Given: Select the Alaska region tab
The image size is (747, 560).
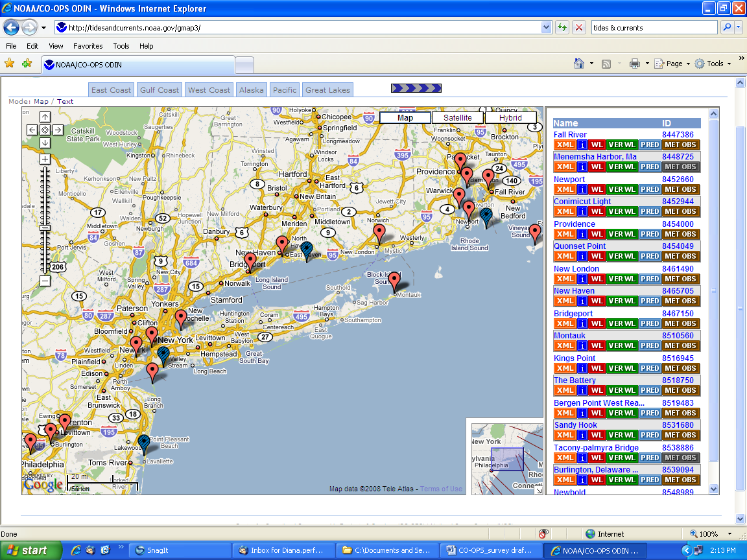Looking at the screenshot, I should coord(252,89).
